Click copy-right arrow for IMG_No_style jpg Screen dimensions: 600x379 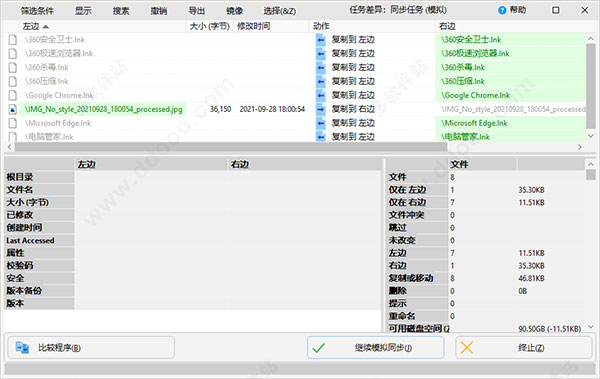[321, 109]
